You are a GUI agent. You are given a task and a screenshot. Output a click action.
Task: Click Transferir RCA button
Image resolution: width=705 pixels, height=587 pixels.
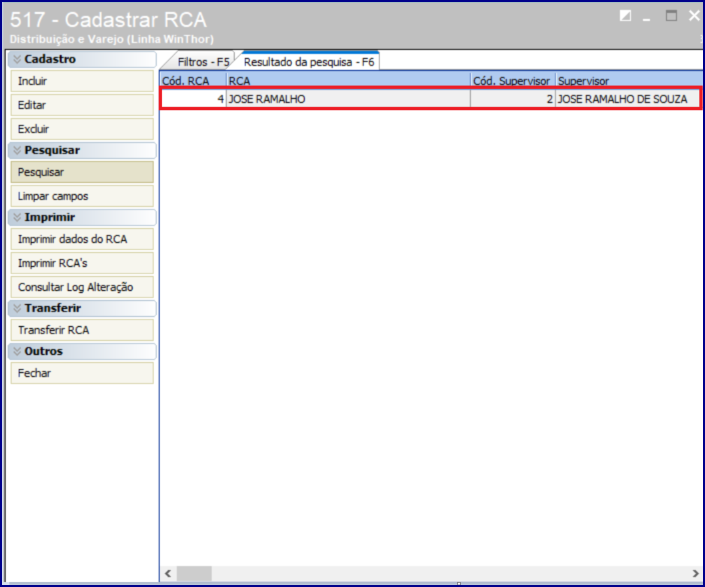(x=82, y=330)
